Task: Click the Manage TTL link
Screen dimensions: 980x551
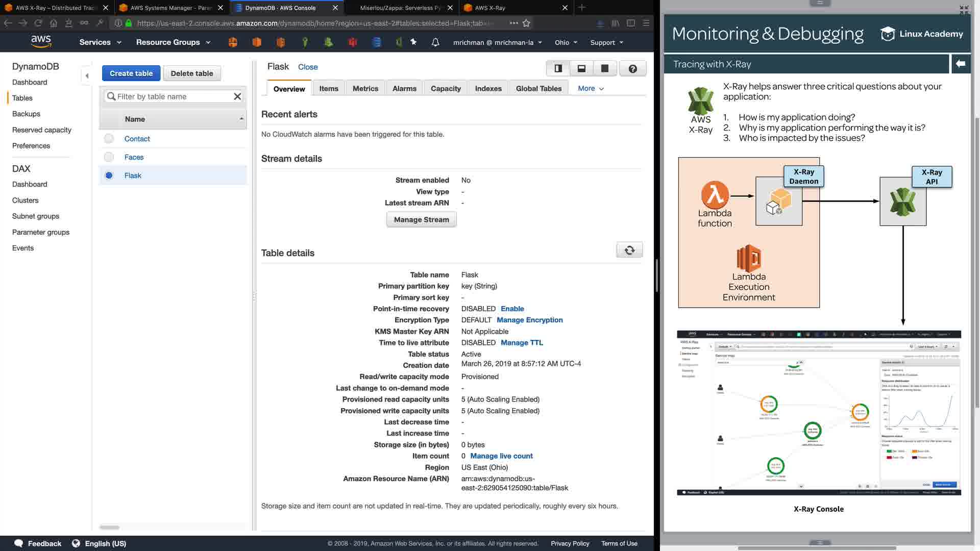Action: point(522,343)
